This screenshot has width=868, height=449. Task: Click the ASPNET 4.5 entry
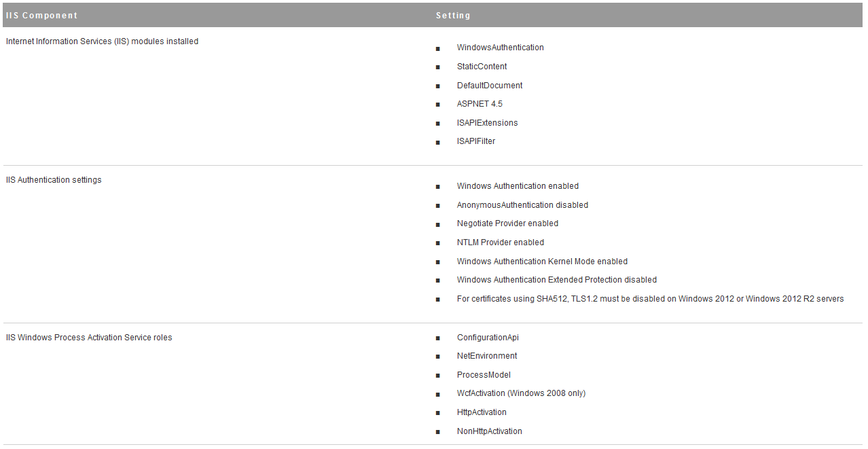(480, 104)
